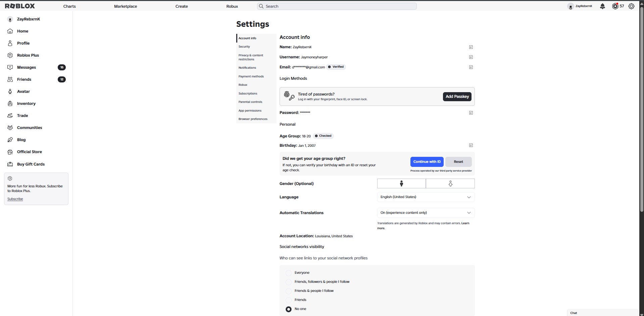Click the Avatar icon in sidebar
644x316 pixels.
pyautogui.click(x=10, y=91)
